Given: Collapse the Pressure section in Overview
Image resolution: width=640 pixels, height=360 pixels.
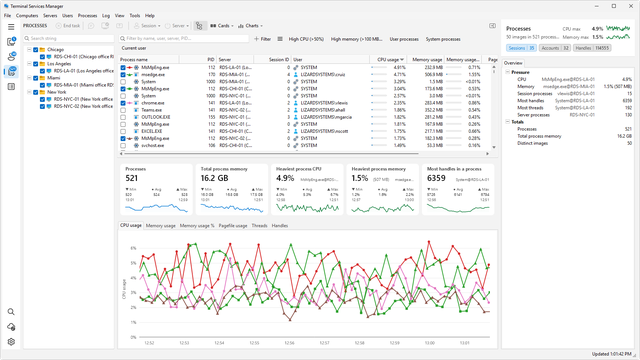Looking at the screenshot, I should pos(508,72).
